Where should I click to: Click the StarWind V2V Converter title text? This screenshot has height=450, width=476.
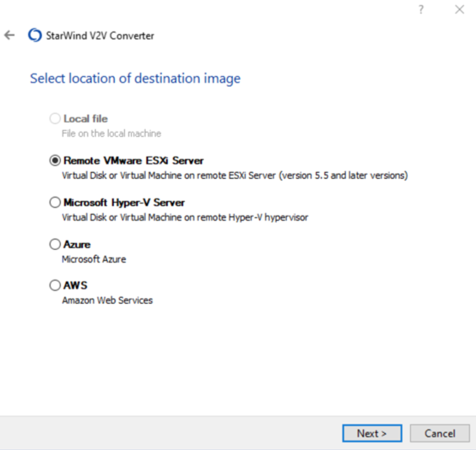100,36
